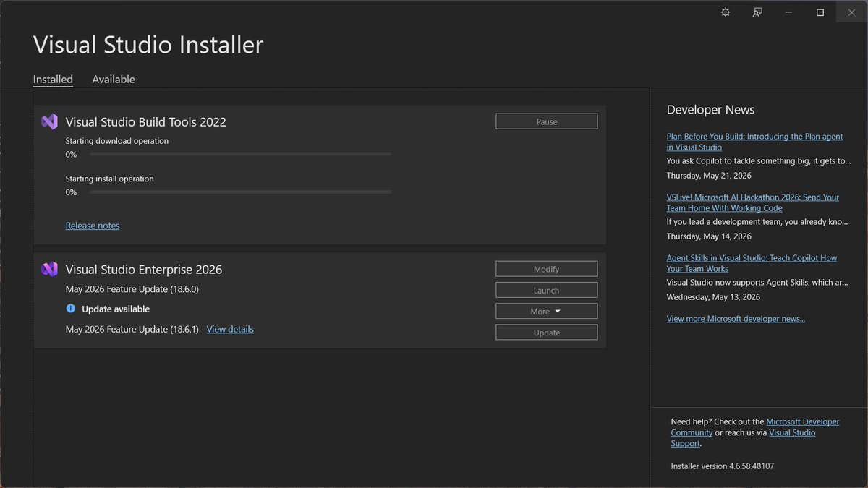Open the More dropdown for Enterprise 2026
The image size is (868, 488).
click(x=547, y=312)
